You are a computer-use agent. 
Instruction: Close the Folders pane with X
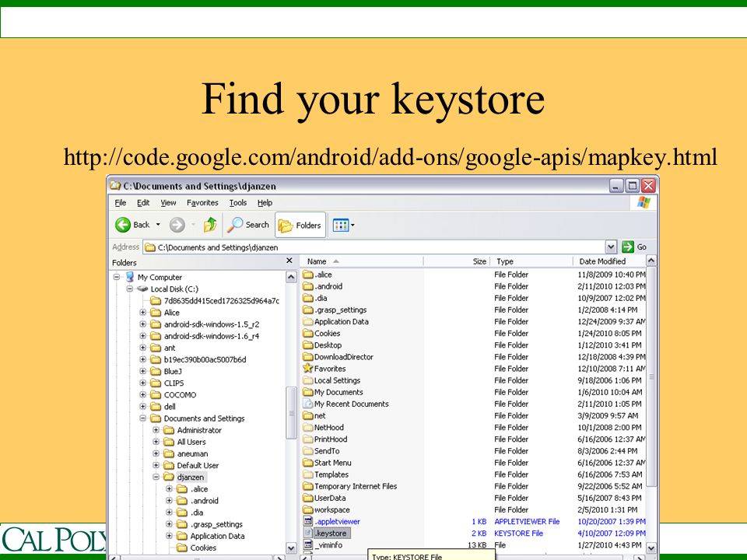289,261
